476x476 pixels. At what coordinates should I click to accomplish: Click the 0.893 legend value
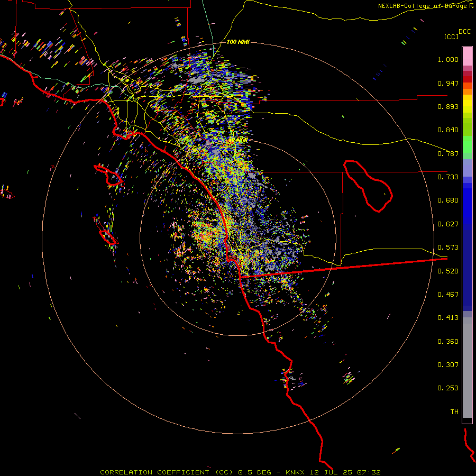pyautogui.click(x=448, y=106)
